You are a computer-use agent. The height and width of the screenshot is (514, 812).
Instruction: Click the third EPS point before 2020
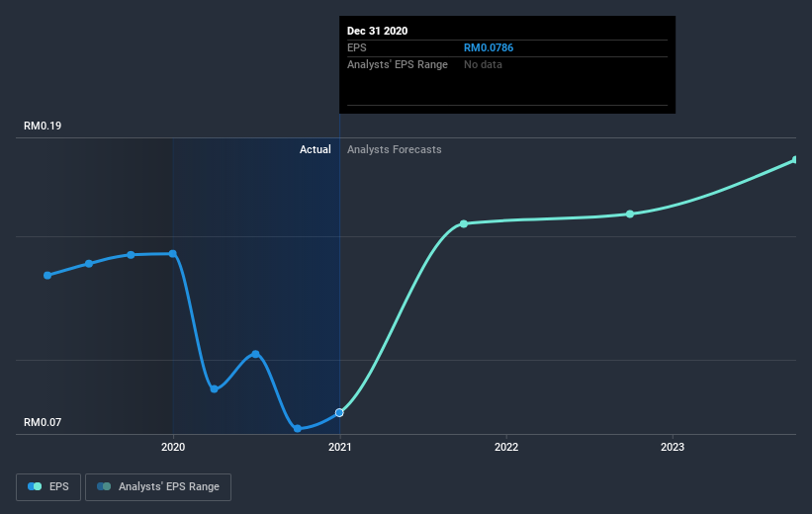pos(131,255)
